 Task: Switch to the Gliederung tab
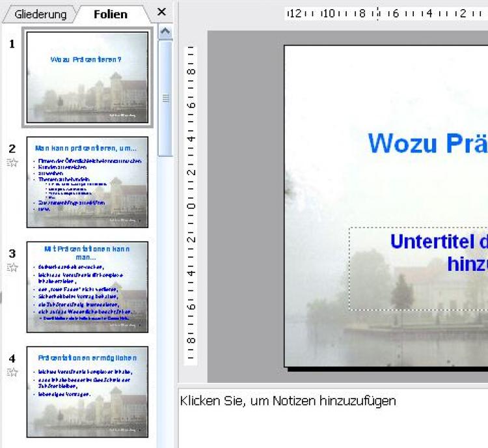pyautogui.click(x=40, y=14)
